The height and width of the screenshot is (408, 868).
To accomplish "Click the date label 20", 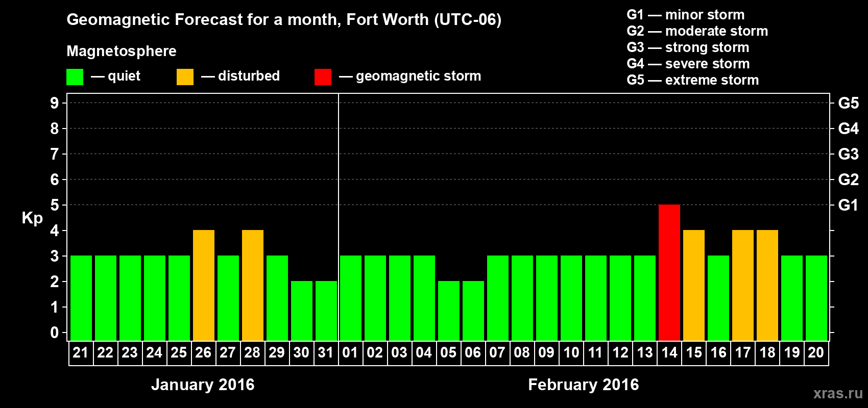I will point(816,352).
